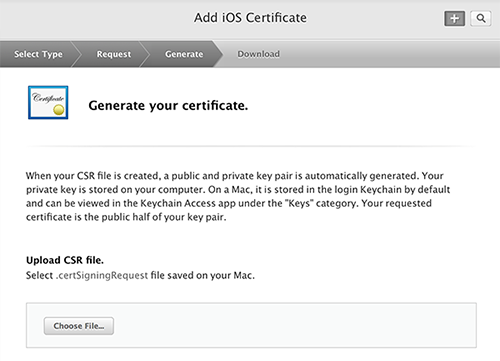Screen dimensions: 500x361
Task: Click the Upload CSR file heading
Action: tap(65, 260)
